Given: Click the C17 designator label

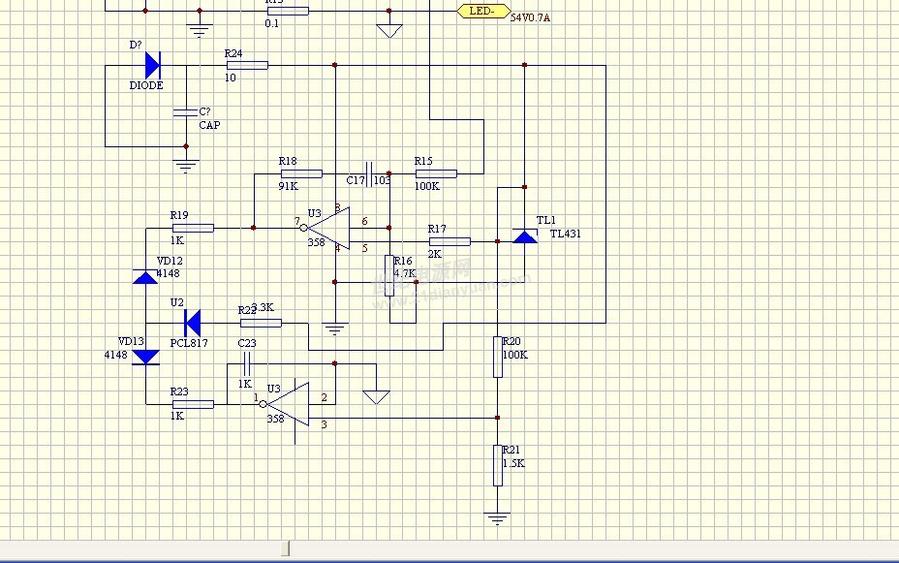Looking at the screenshot, I should (355, 180).
